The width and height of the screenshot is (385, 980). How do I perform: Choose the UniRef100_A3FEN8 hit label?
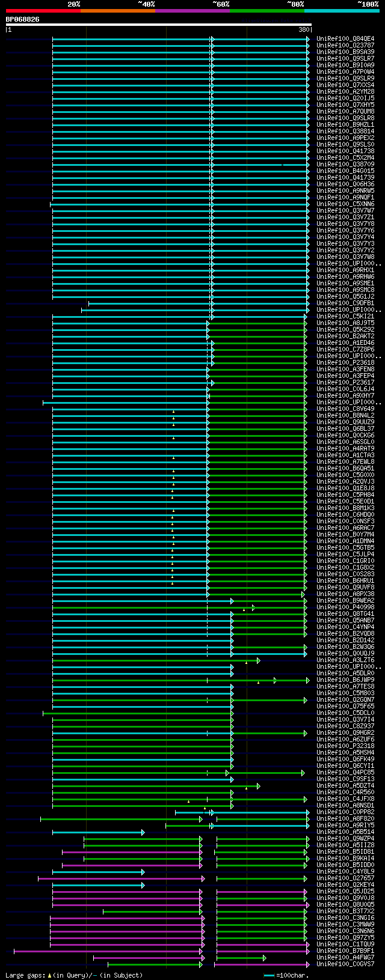pos(345,370)
